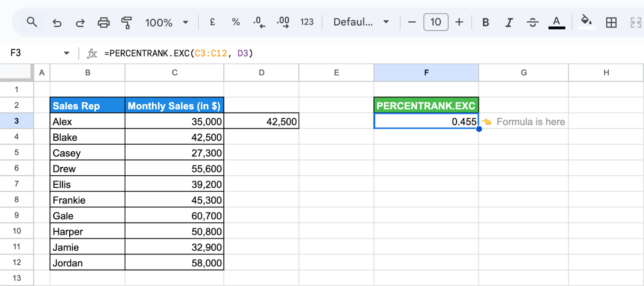Format as currency with pound icon
The image size is (644, 286).
click(212, 22)
